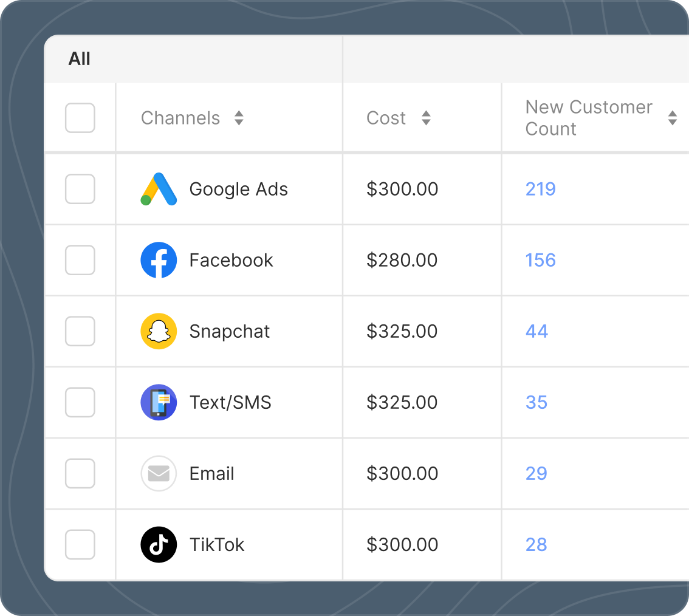Select the Facebook row checkbox
This screenshot has height=616, width=689.
point(80,260)
